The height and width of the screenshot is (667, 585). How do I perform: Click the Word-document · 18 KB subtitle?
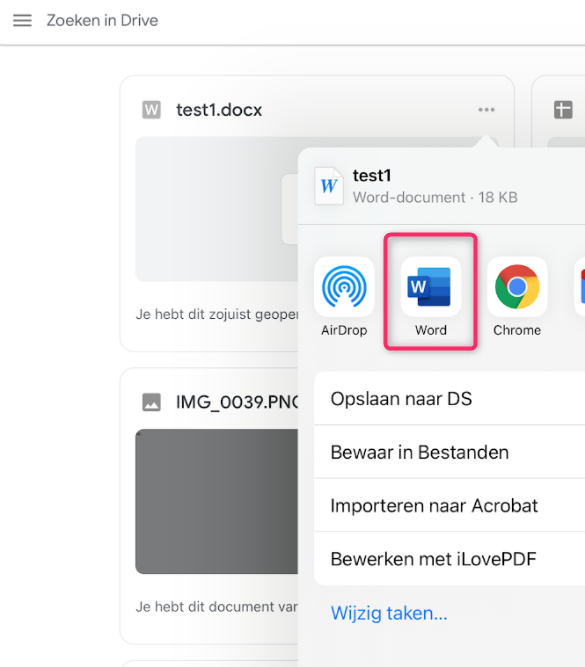435,197
